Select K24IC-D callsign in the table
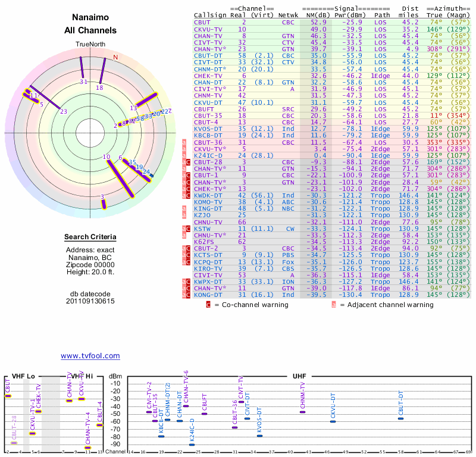476x457 pixels. 208,155
